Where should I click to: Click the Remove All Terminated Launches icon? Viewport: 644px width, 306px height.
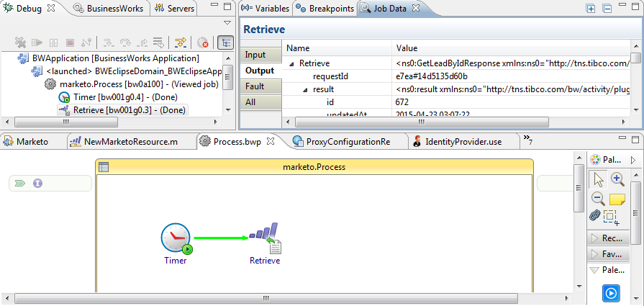(20, 42)
